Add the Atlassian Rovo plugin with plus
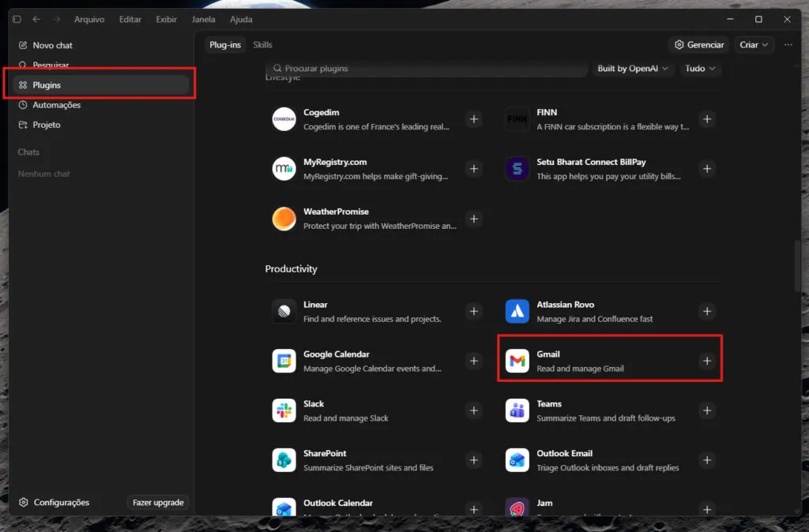This screenshot has width=809, height=532. coord(707,311)
